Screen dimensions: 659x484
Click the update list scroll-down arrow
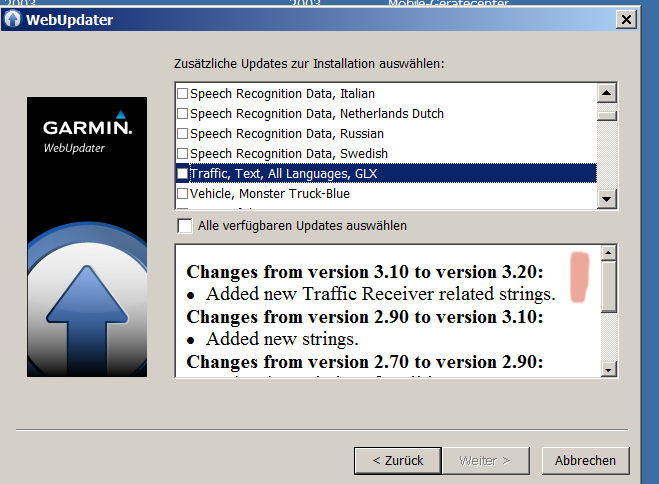[x=606, y=199]
